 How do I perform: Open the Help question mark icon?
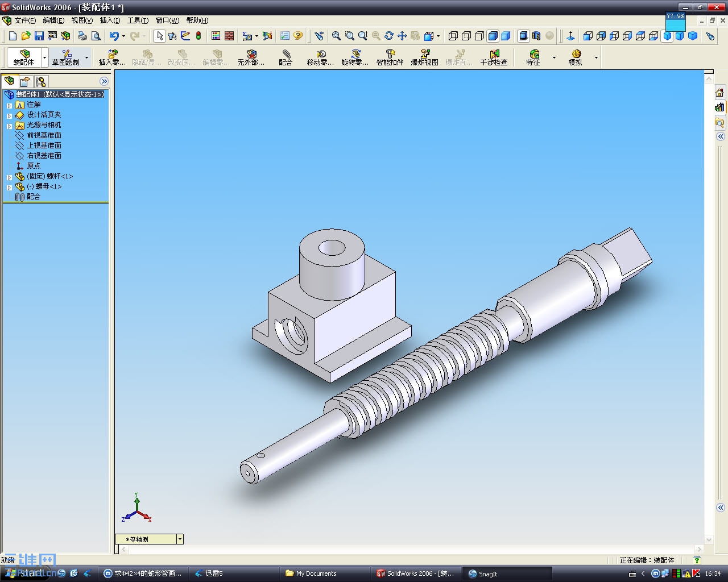[298, 36]
